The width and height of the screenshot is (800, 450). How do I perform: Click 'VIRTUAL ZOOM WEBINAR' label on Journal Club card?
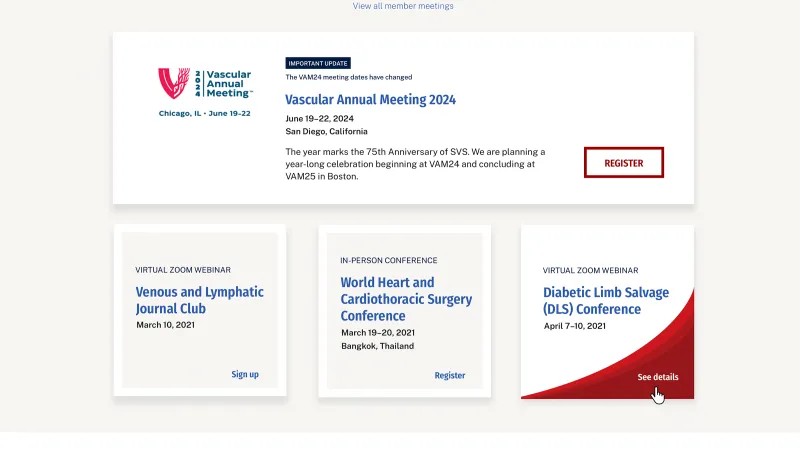click(x=183, y=270)
